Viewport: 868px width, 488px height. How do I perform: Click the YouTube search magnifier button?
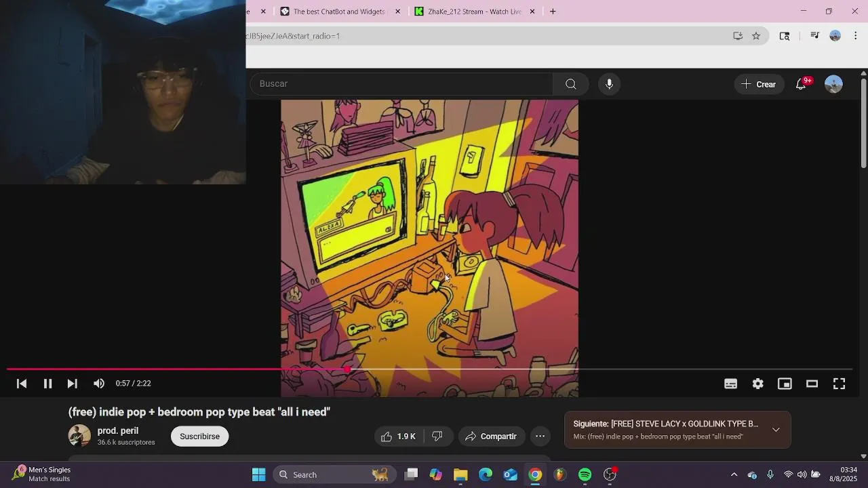pyautogui.click(x=571, y=84)
